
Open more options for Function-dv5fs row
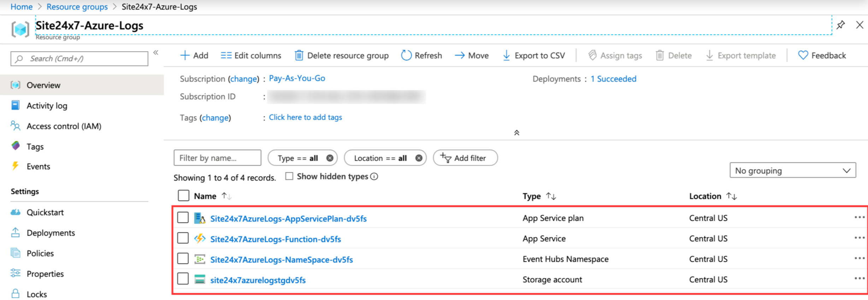click(860, 238)
